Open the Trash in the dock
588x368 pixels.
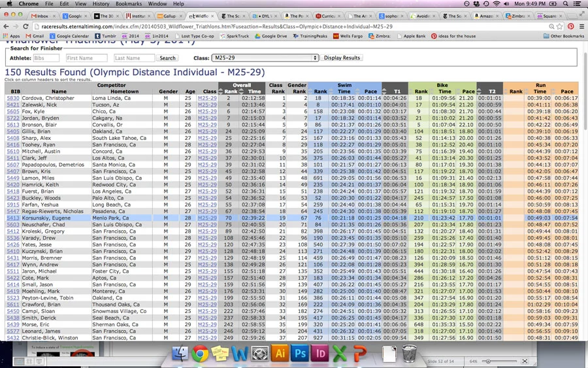(409, 354)
